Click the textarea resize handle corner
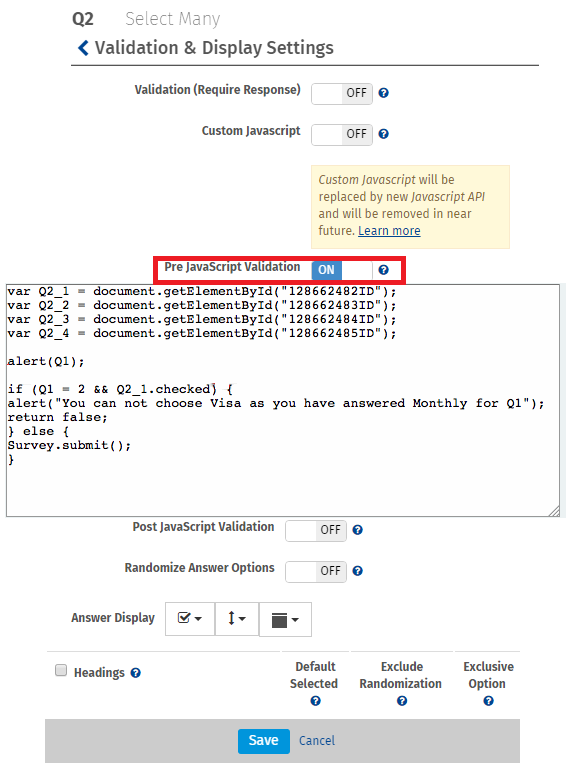 (554, 511)
